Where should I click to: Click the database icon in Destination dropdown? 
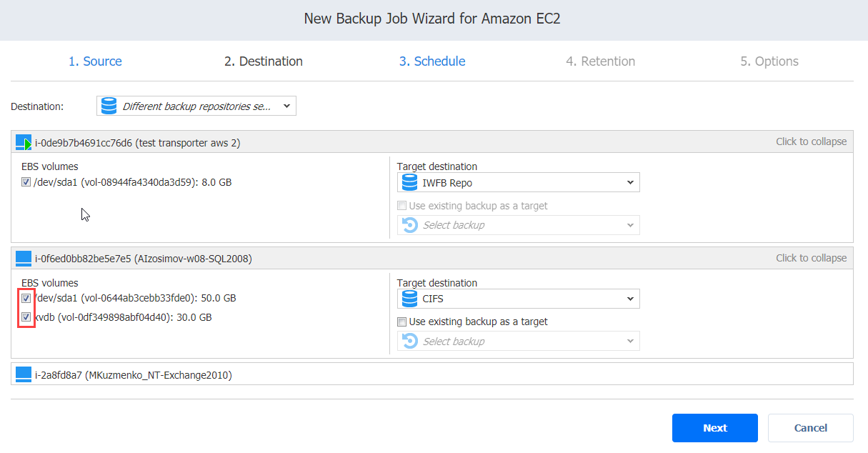coord(109,106)
